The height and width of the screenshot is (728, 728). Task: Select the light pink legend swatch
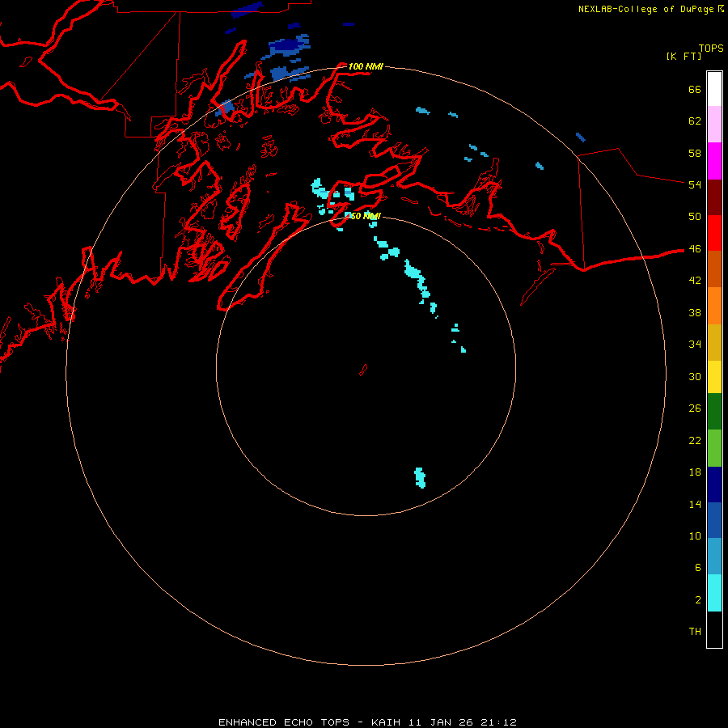pyautogui.click(x=714, y=125)
